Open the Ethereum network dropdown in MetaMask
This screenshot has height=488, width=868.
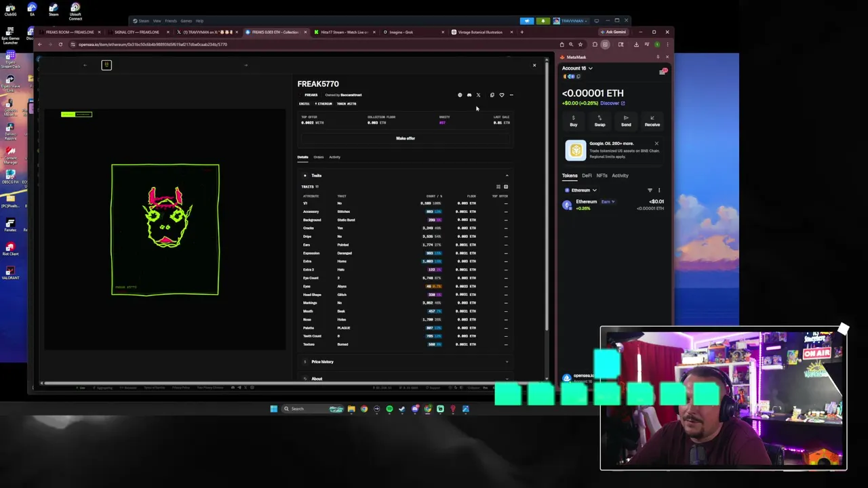pos(581,190)
